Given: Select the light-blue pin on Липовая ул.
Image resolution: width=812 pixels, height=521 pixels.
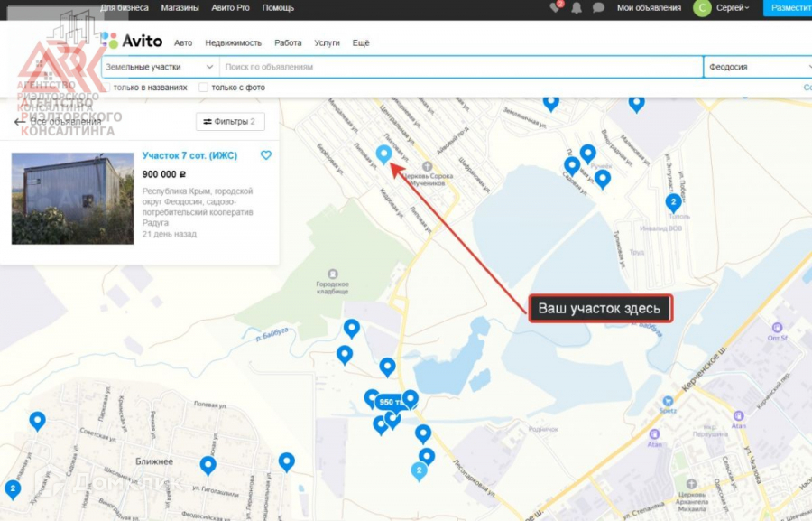Looking at the screenshot, I should [383, 154].
